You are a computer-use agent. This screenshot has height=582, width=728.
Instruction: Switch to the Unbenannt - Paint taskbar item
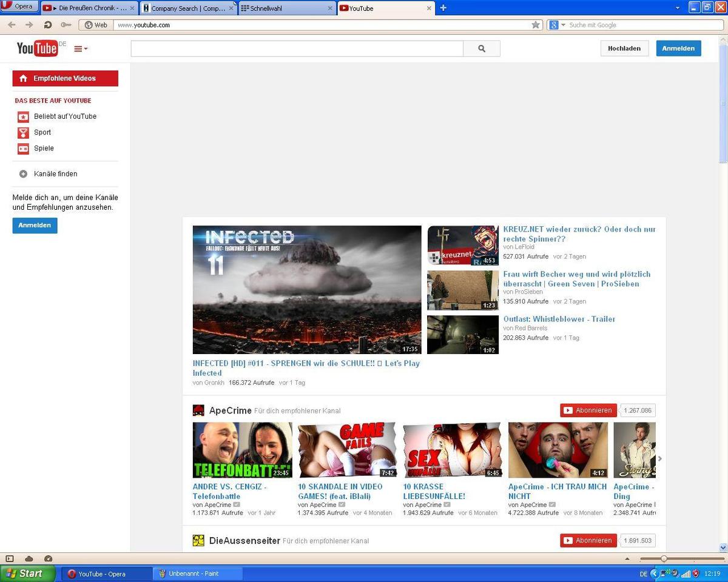click(198, 574)
